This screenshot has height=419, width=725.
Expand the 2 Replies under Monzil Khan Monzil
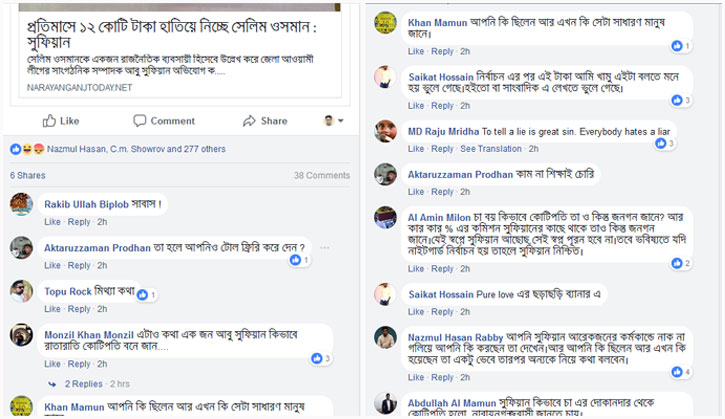84,384
